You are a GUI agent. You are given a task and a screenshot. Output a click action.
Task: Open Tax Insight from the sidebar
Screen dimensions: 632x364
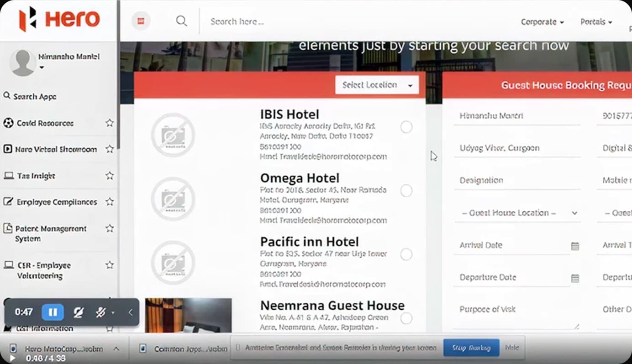[36, 176]
